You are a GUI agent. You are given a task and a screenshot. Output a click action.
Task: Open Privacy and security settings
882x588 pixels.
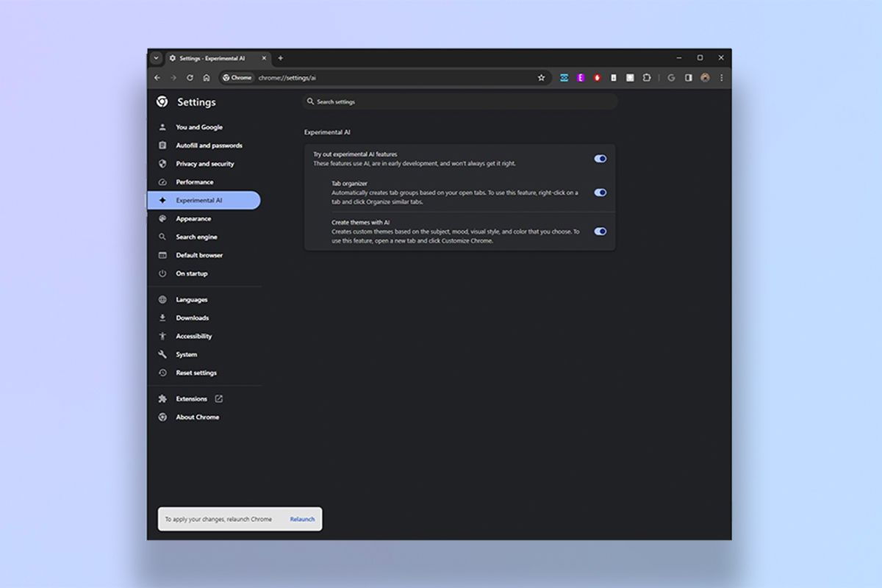[x=204, y=163]
